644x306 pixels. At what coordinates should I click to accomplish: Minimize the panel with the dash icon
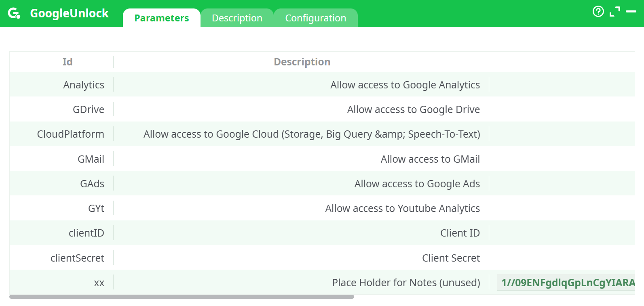point(631,12)
